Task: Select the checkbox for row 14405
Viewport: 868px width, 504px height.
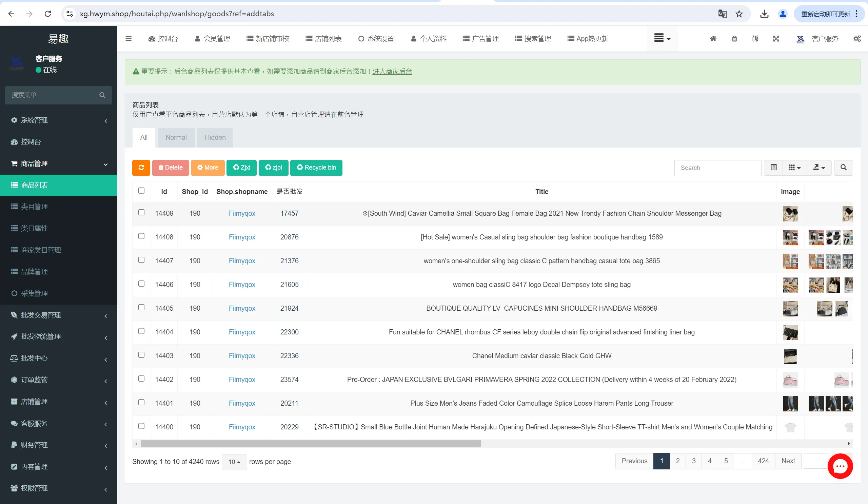Action: (x=141, y=308)
